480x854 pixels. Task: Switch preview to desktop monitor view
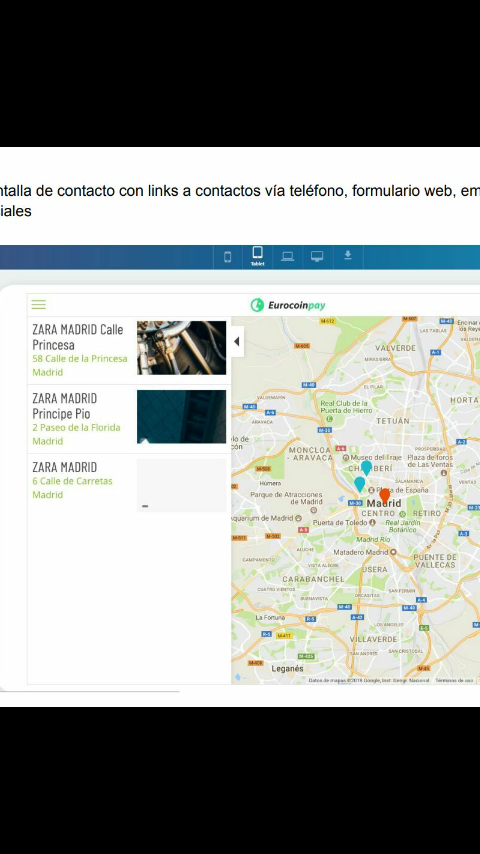317,257
